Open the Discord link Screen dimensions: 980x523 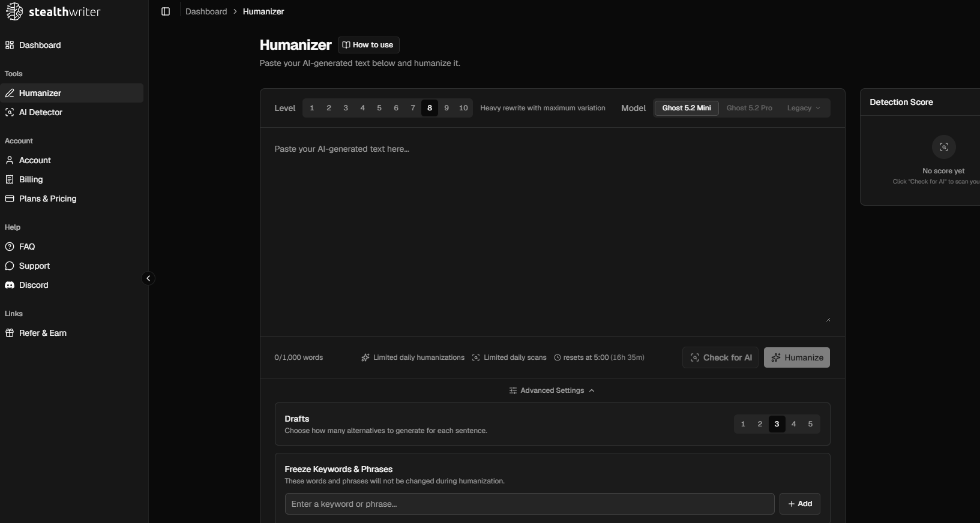pyautogui.click(x=72, y=285)
